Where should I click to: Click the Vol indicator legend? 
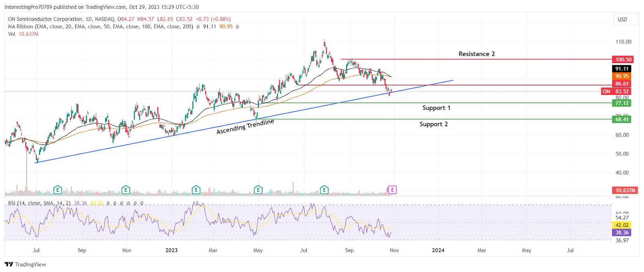pyautogui.click(x=12, y=34)
